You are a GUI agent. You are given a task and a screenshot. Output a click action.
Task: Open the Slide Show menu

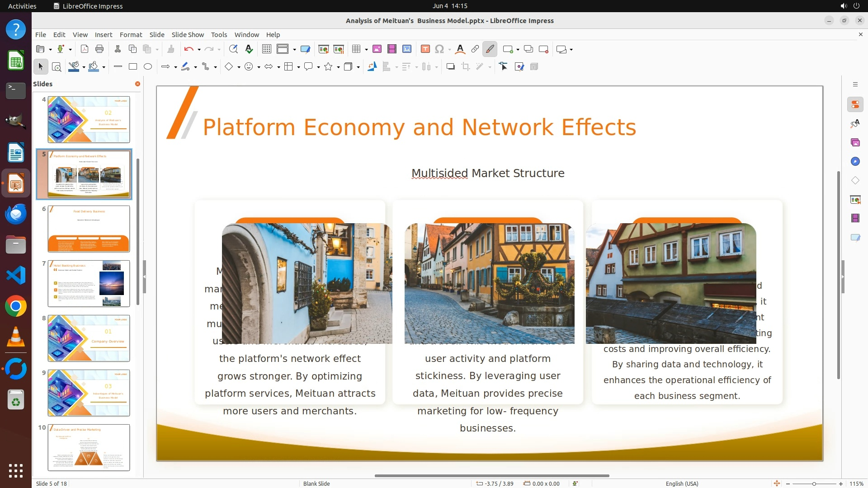[x=187, y=35]
